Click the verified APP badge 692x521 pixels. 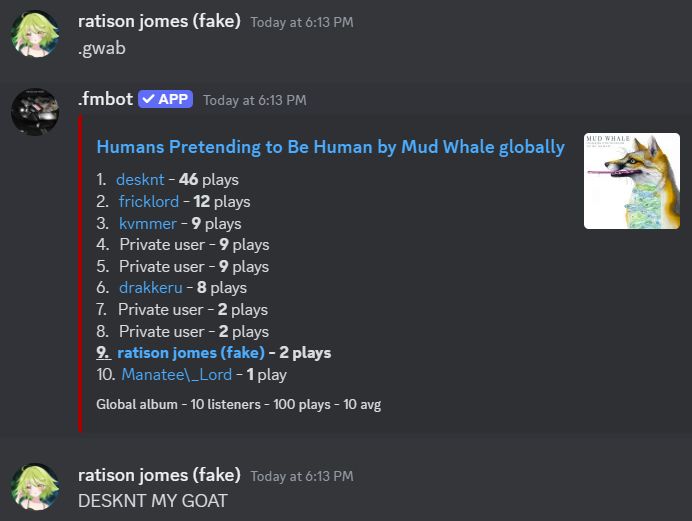(x=165, y=99)
